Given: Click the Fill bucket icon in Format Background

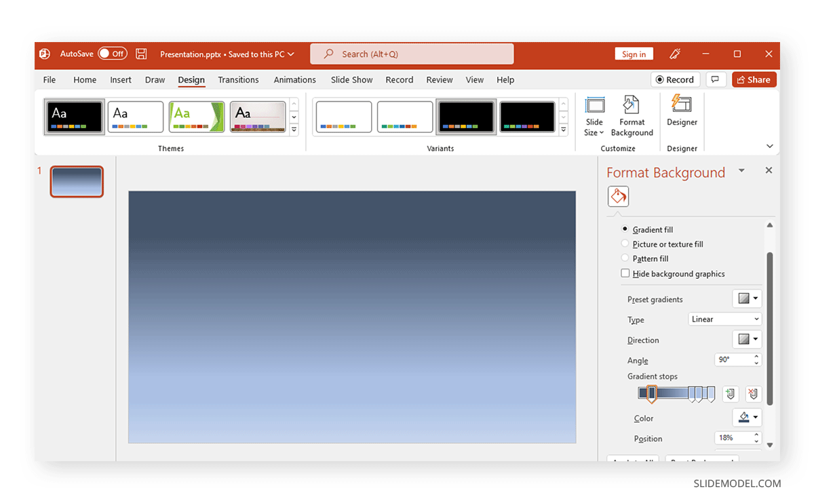Looking at the screenshot, I should (618, 196).
